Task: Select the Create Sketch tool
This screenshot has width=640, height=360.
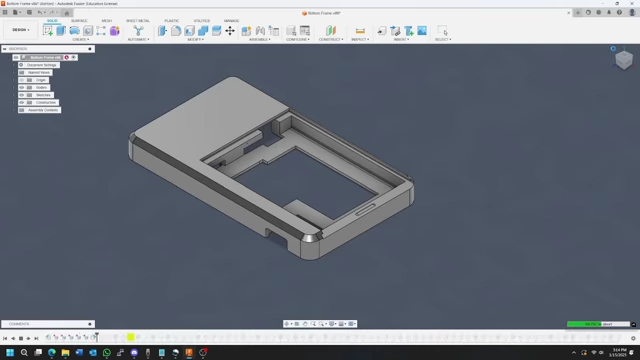Action: pyautogui.click(x=48, y=31)
